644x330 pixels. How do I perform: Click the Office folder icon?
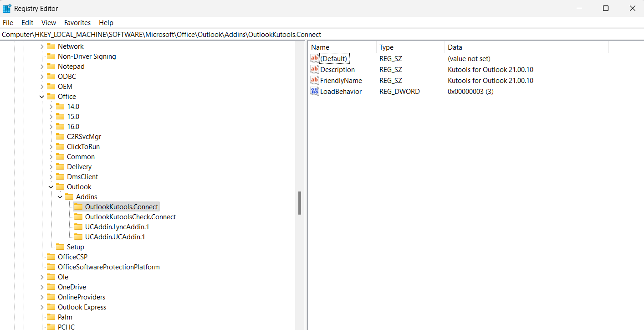[x=51, y=96]
